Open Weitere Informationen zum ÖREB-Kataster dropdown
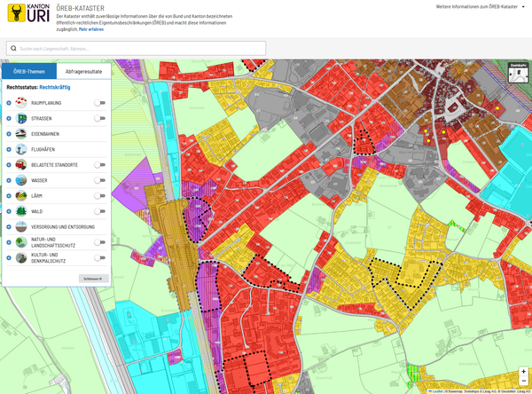The height and width of the screenshot is (394, 532). point(480,6)
